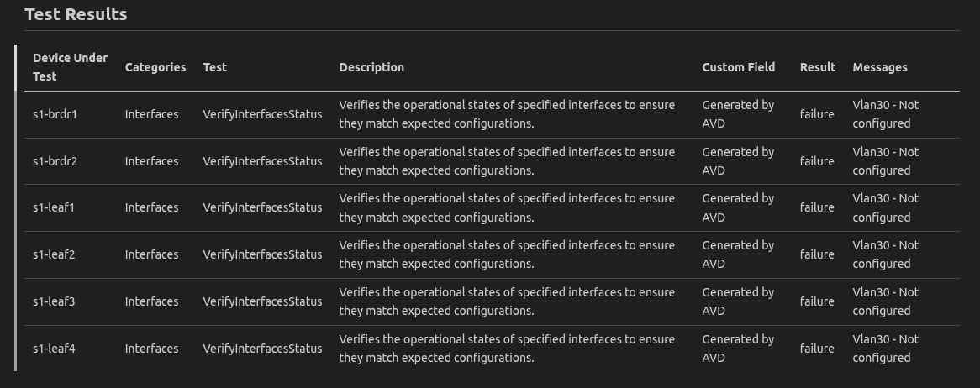
Task: Select the Vlan30 message for s1-leaf4
Action: (885, 349)
